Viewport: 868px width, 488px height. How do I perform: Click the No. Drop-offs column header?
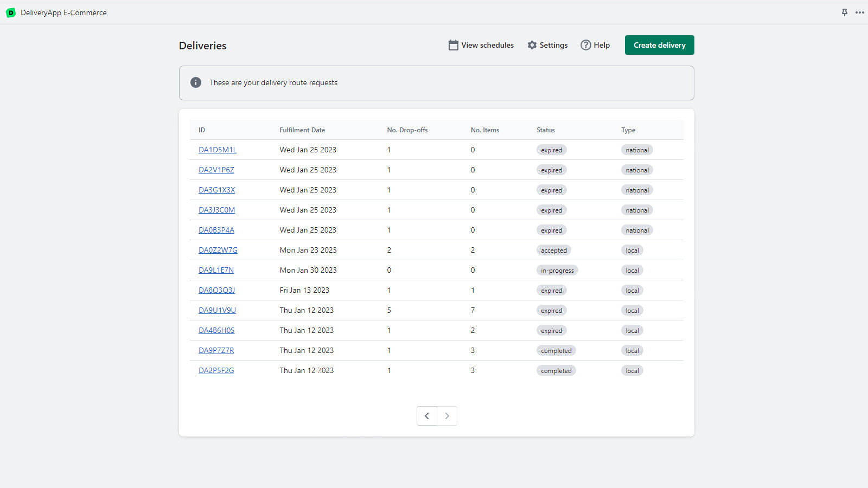click(407, 130)
